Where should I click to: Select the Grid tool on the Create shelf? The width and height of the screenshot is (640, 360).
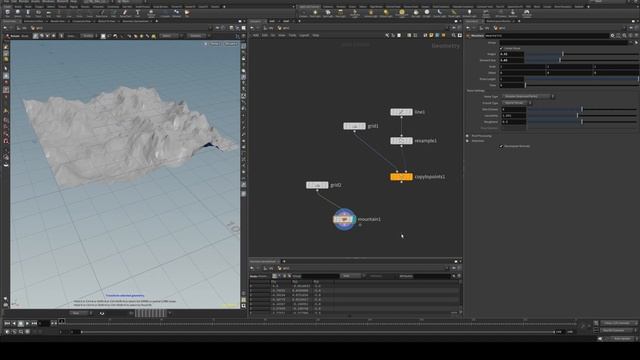point(49,13)
